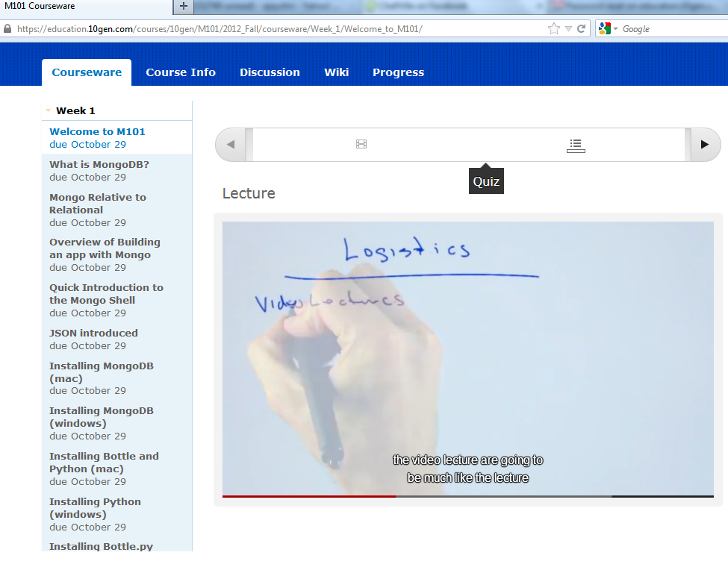Open the What is MongoDB? lesson
The image size is (728, 573).
click(x=99, y=165)
